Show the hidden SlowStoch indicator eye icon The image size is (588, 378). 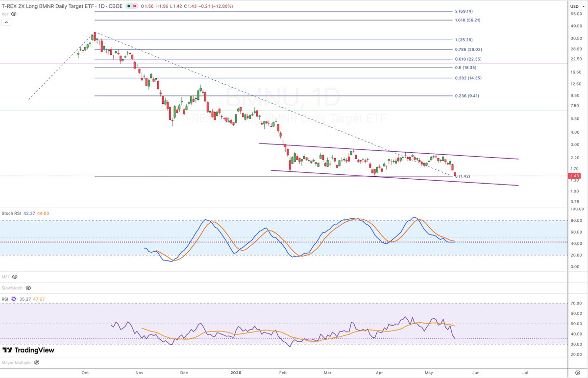28,288
